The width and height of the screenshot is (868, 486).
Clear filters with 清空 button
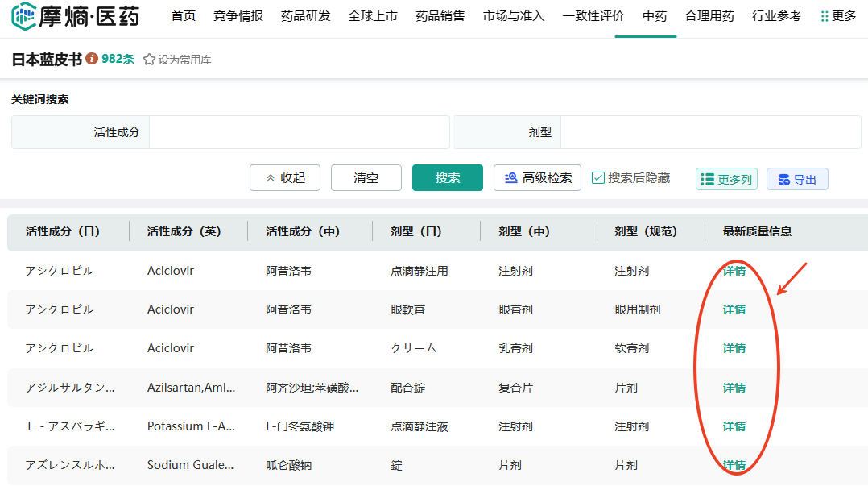click(366, 178)
